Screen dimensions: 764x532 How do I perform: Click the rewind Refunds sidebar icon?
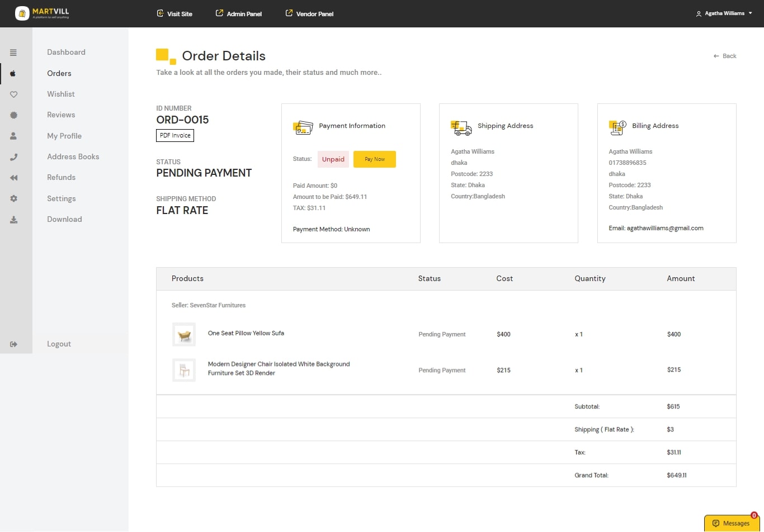(x=13, y=178)
